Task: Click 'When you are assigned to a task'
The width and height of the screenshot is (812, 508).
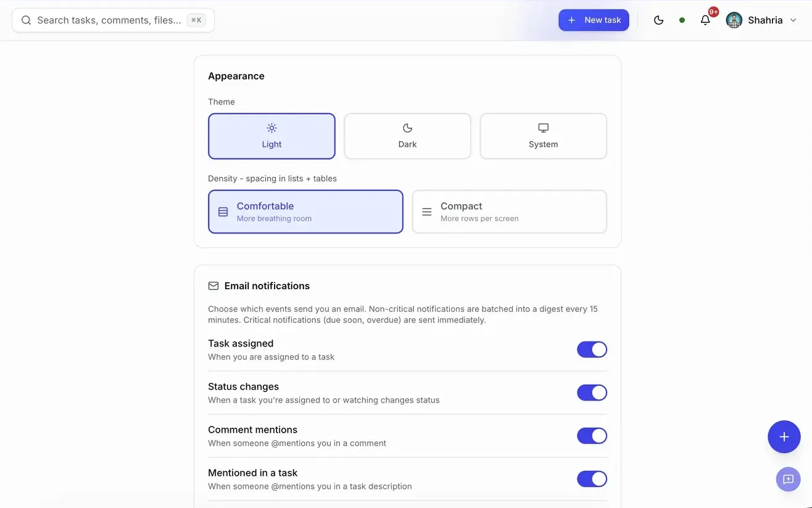Action: 271,357
